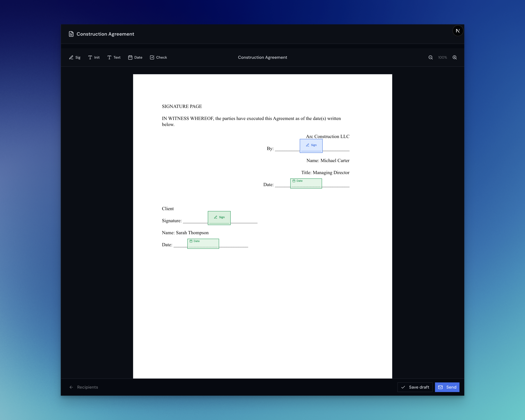Select the Date field tool

point(135,57)
